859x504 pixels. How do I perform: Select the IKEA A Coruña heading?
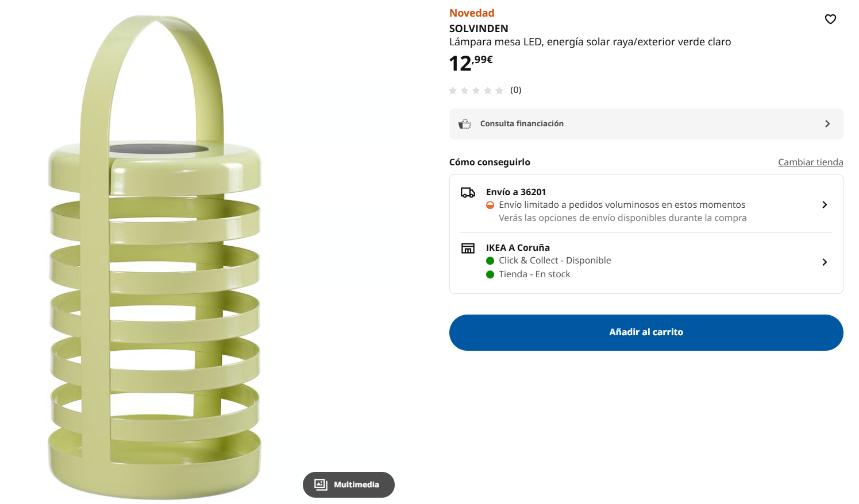pyautogui.click(x=518, y=248)
